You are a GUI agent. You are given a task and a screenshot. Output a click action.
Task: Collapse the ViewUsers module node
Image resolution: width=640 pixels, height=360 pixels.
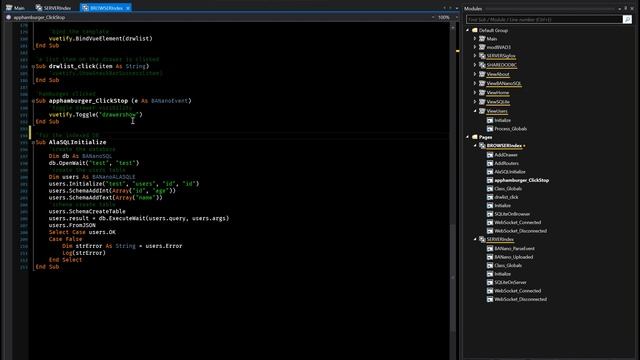(x=475, y=111)
